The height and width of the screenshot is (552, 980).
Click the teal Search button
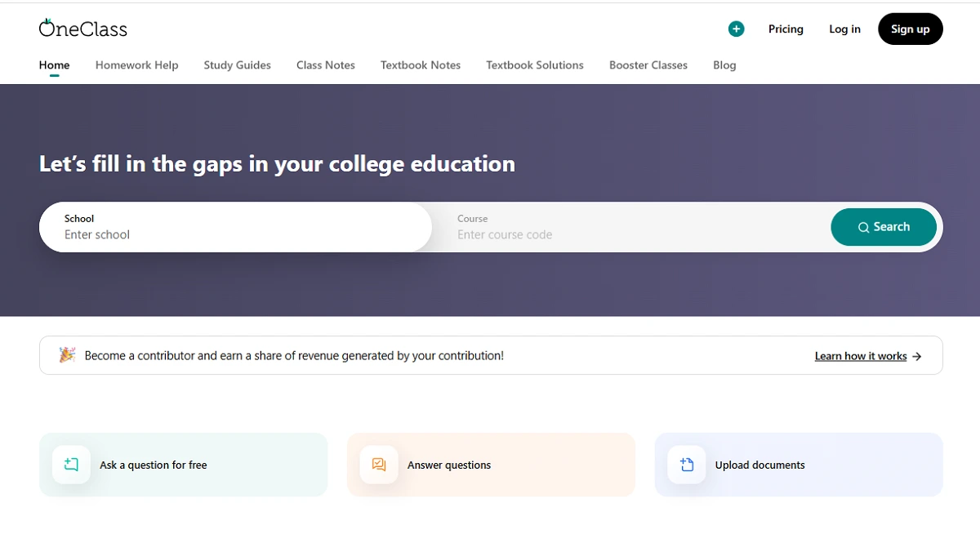coord(883,227)
